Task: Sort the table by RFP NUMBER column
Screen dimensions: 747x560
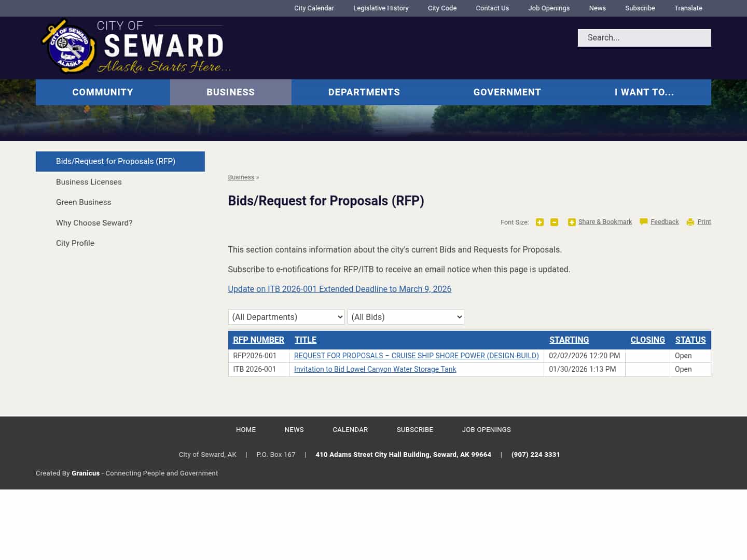Action: pos(258,340)
